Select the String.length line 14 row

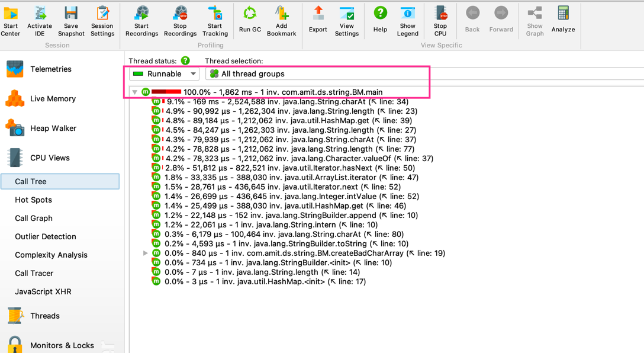coord(256,272)
